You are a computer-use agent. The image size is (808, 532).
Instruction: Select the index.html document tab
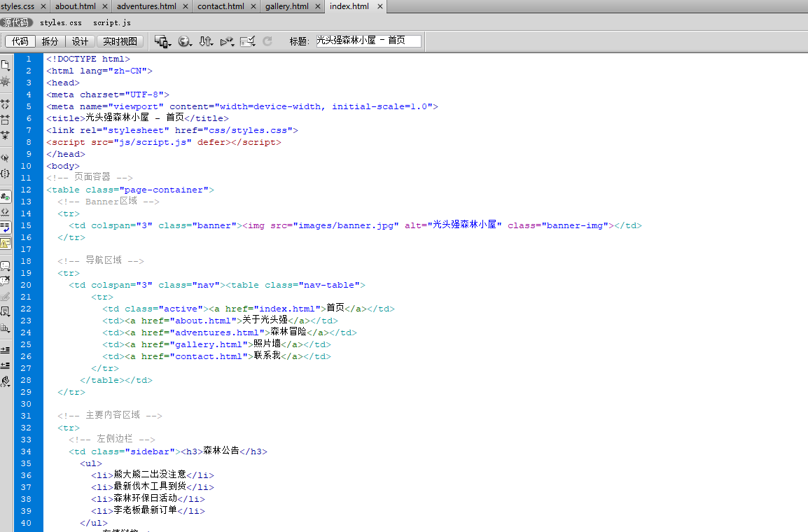tap(349, 6)
